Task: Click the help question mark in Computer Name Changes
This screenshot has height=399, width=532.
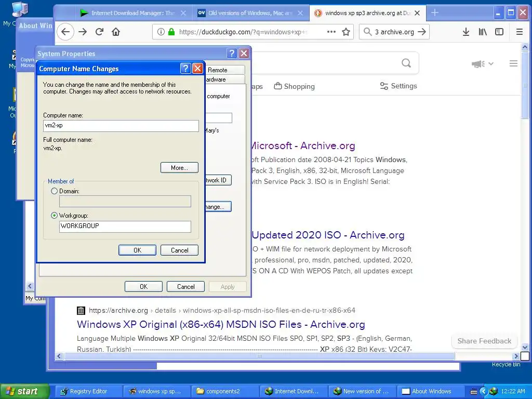Action: pos(185,69)
